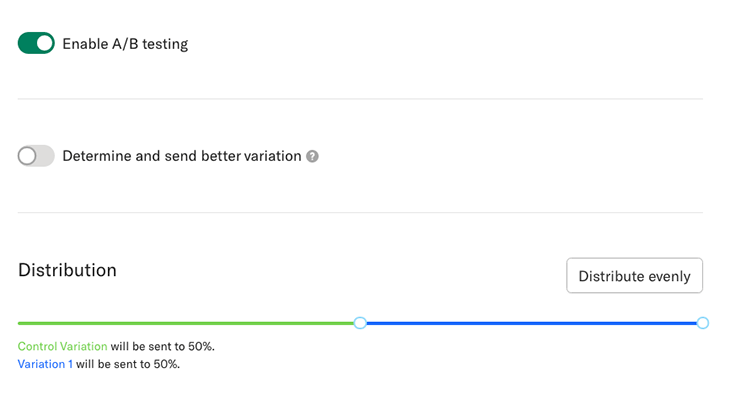Click the green Control Variation slider track
Image resolution: width=730 pixels, height=400 pixels.
coord(188,323)
